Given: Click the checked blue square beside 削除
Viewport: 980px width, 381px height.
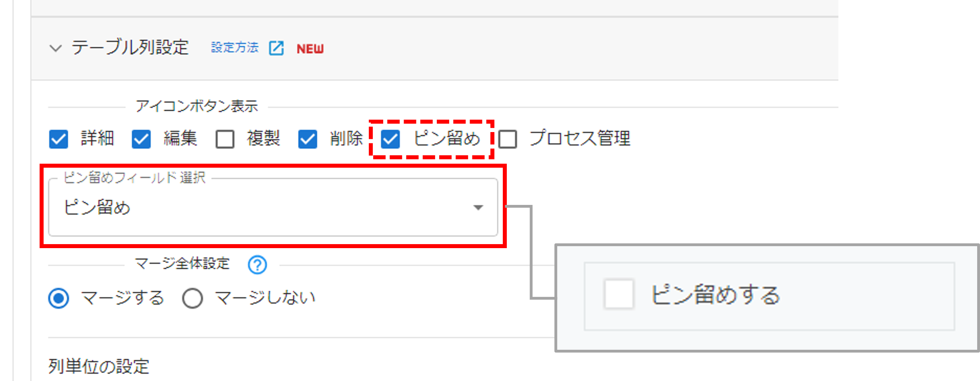Looking at the screenshot, I should coord(308,139).
